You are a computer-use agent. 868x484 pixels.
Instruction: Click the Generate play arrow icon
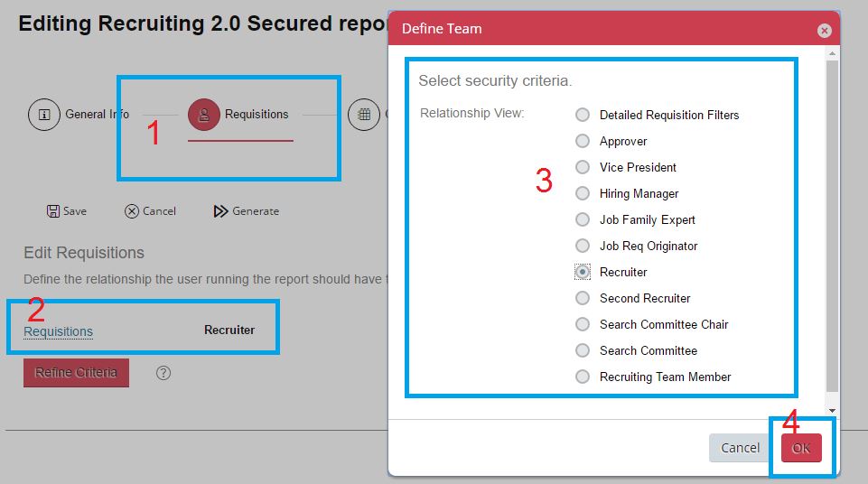tap(221, 211)
